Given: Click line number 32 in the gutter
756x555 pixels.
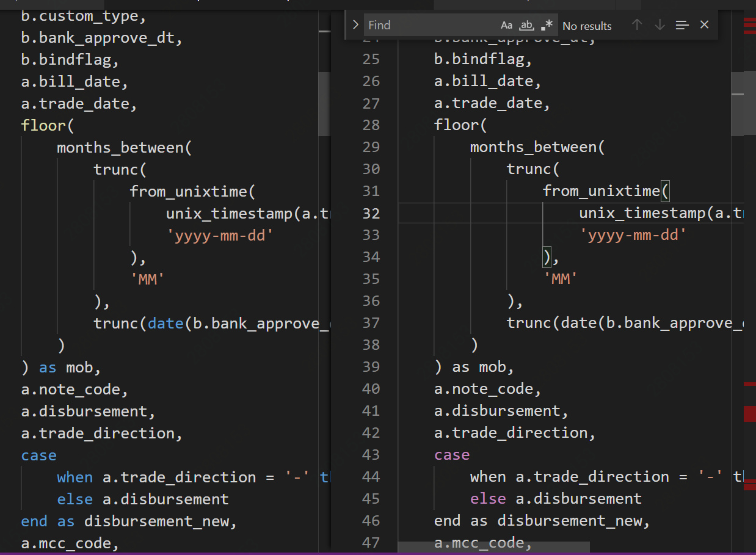Looking at the screenshot, I should 371,213.
